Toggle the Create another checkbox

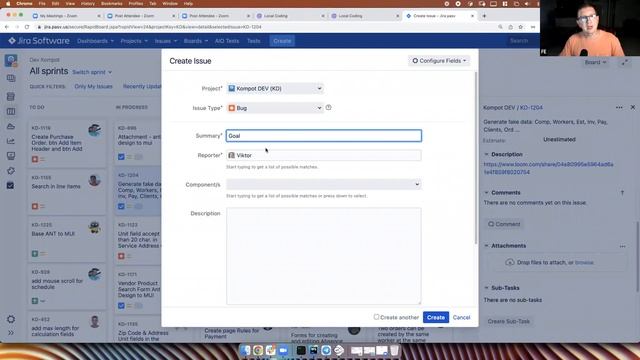point(376,317)
